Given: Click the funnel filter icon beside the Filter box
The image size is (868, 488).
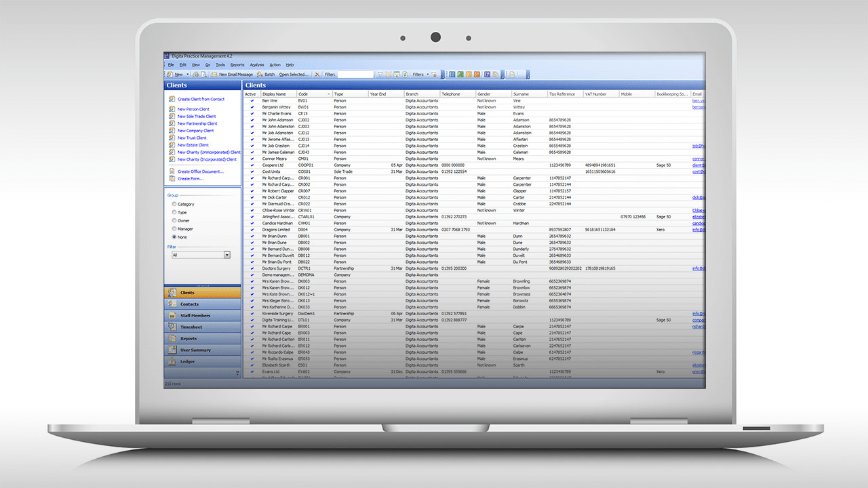Looking at the screenshot, I should point(380,75).
